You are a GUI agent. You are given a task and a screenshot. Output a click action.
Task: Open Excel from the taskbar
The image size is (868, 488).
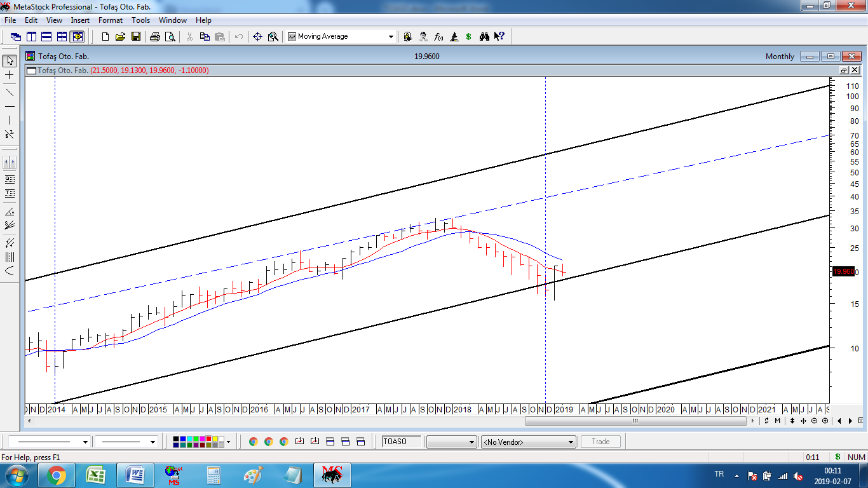(95, 475)
